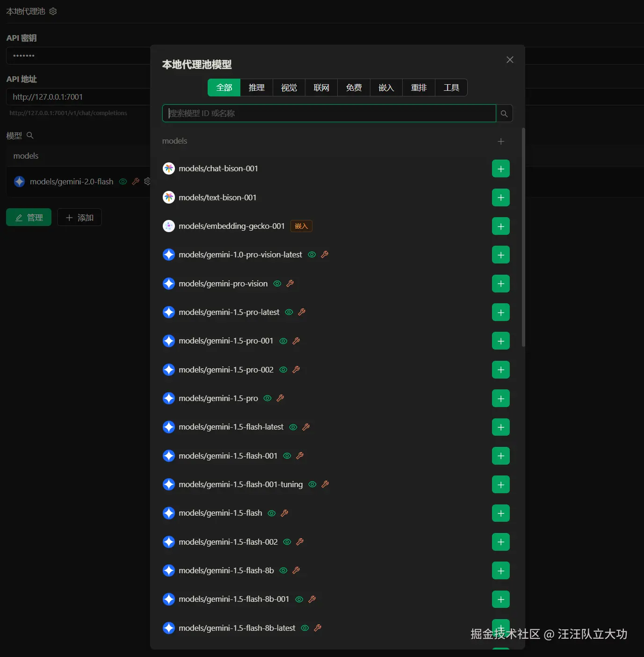Switch to the 嵌入 tab
Screen dimensions: 644x657
[386, 88]
